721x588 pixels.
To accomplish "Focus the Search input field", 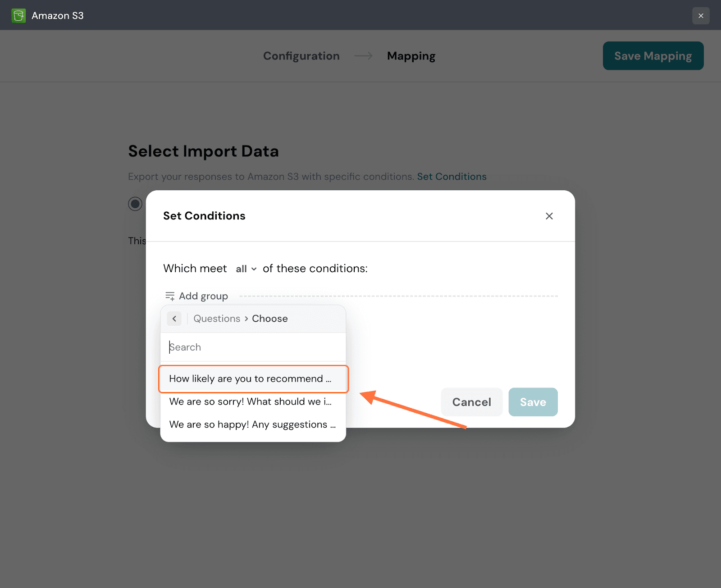I will click(x=252, y=347).
